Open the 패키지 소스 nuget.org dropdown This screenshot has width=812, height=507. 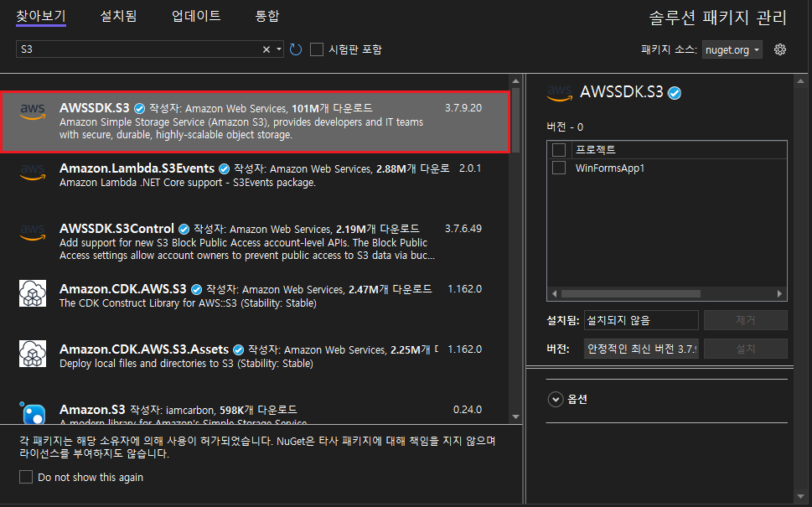click(x=732, y=49)
